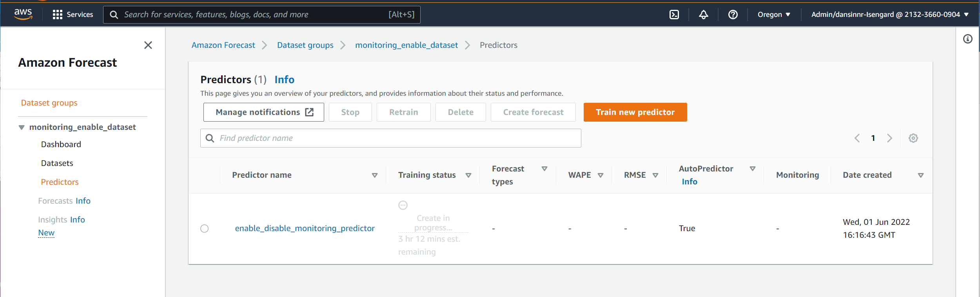The width and height of the screenshot is (980, 297).
Task: Focus the AWS services search box
Action: click(x=262, y=15)
